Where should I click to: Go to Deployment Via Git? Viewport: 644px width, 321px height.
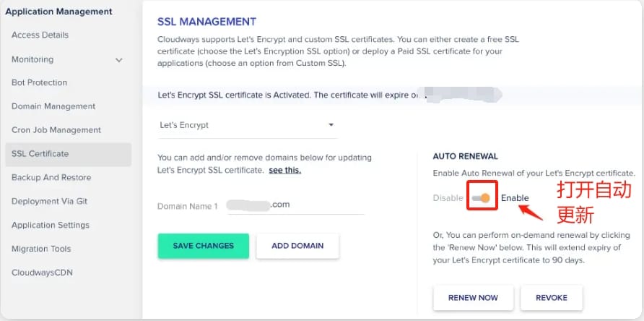49,202
